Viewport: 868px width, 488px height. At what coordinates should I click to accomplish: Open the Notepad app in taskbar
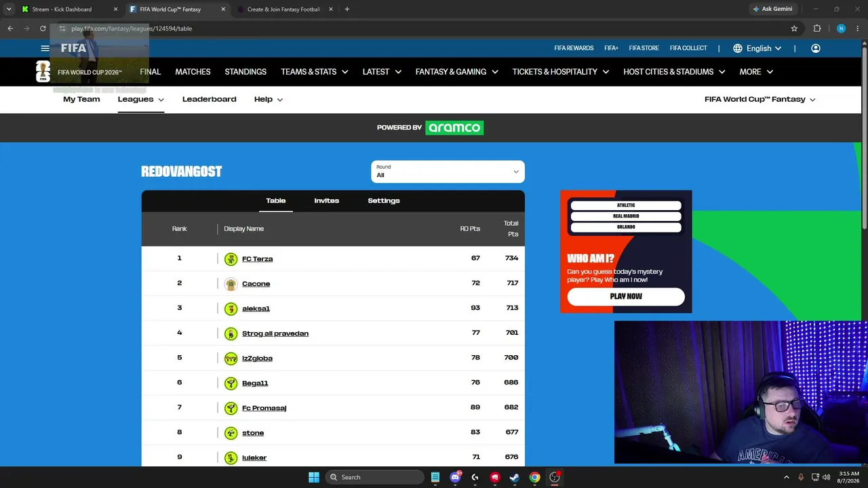435,477
